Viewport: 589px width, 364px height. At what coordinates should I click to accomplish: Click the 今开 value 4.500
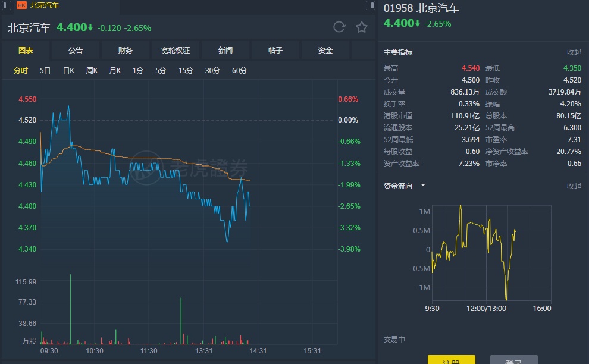tap(470, 80)
